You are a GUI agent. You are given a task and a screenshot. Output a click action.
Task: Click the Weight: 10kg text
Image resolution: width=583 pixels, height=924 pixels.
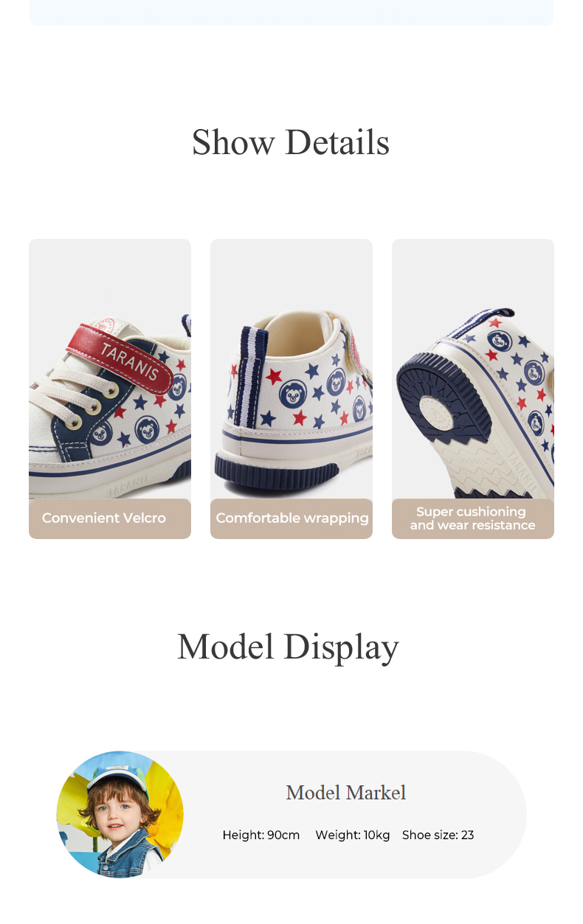pos(353,836)
